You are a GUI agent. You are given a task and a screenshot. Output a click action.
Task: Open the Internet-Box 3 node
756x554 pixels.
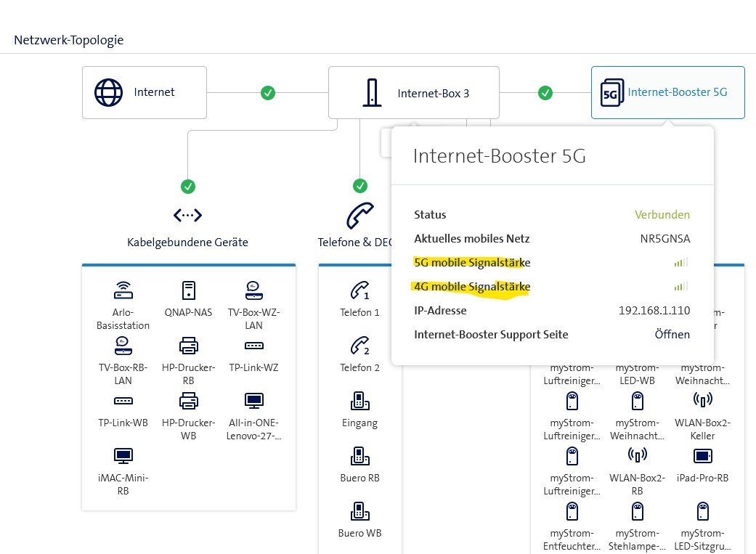pos(413,93)
